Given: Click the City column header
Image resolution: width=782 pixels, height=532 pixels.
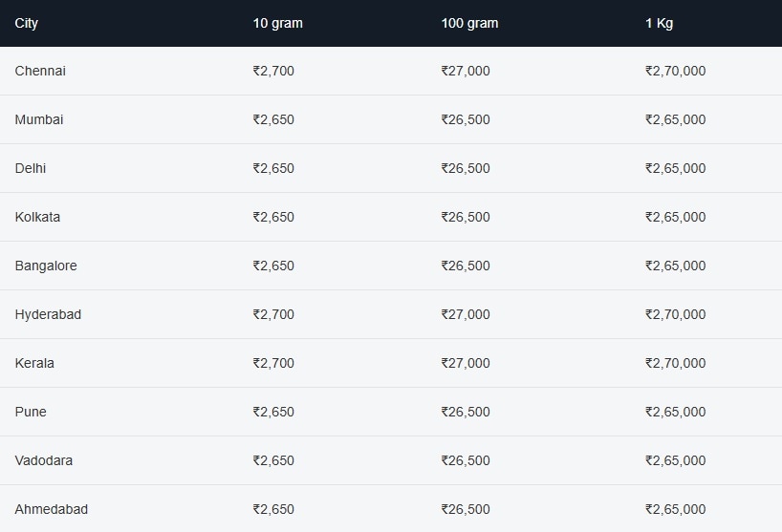Looking at the screenshot, I should (27, 24).
